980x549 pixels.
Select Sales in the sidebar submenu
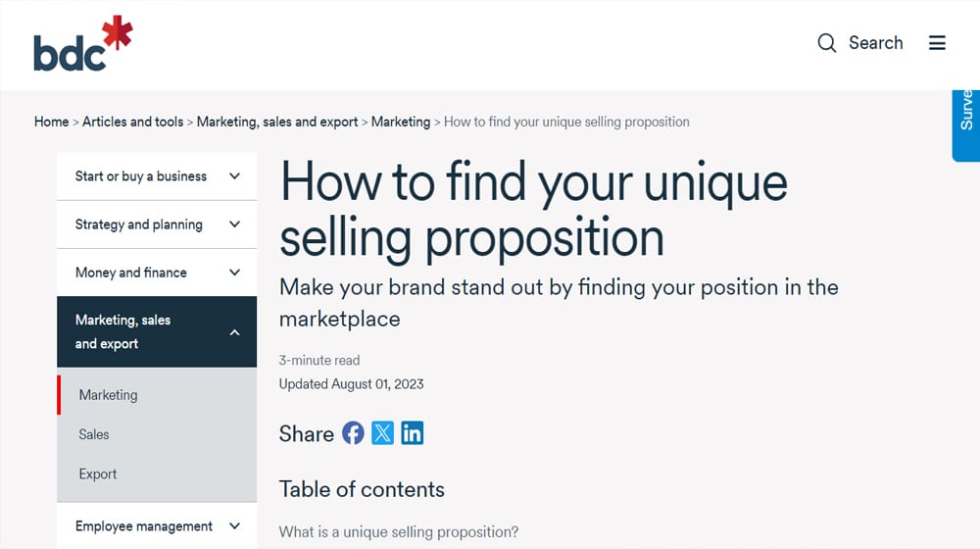pos(94,434)
